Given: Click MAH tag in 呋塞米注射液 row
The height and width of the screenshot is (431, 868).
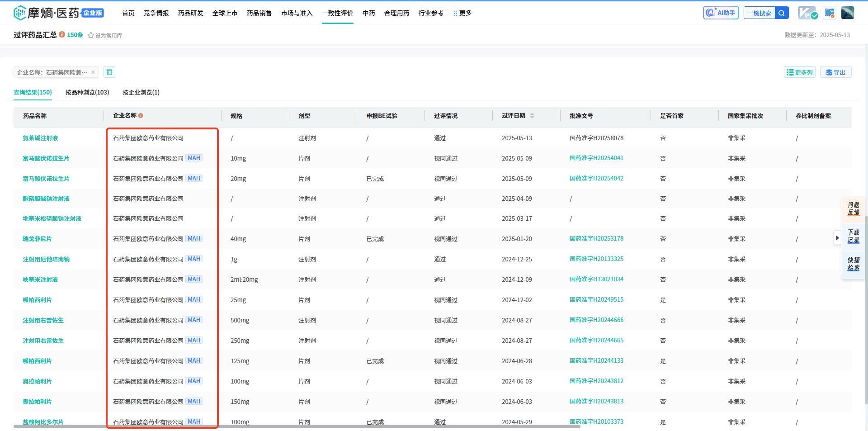Looking at the screenshot, I should pos(194,279).
